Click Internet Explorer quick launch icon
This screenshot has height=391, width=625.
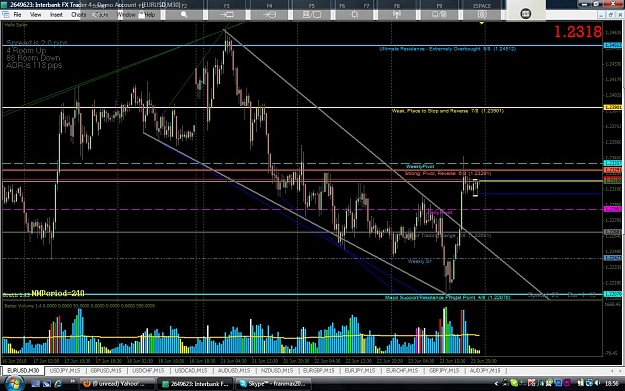click(58, 383)
